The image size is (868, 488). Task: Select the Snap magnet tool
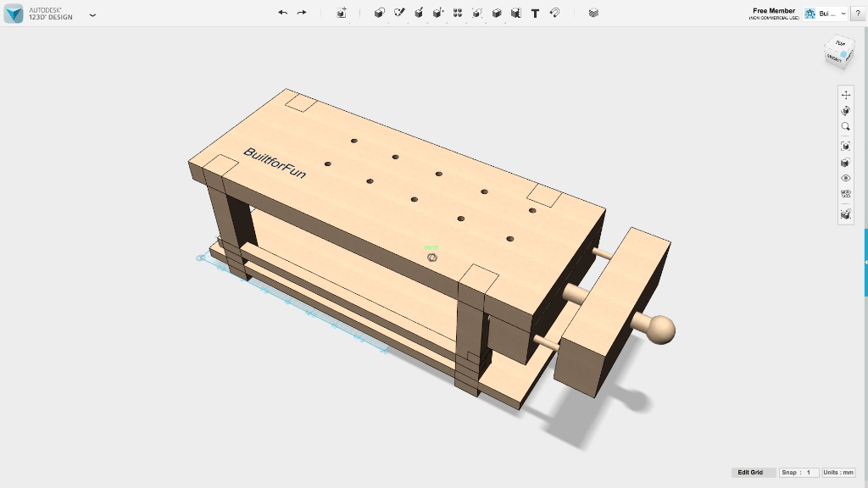[554, 13]
